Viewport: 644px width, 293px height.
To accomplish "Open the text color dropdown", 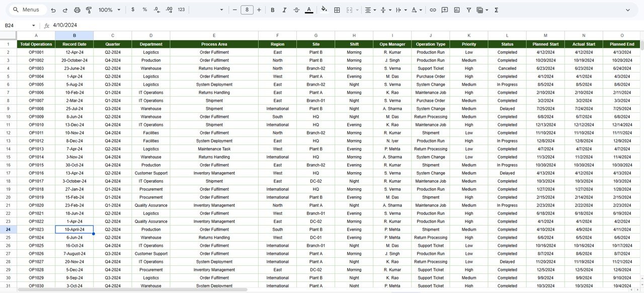I will tap(309, 10).
